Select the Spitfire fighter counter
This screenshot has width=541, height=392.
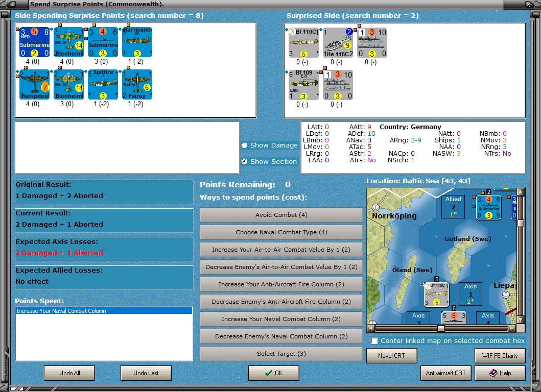point(103,84)
